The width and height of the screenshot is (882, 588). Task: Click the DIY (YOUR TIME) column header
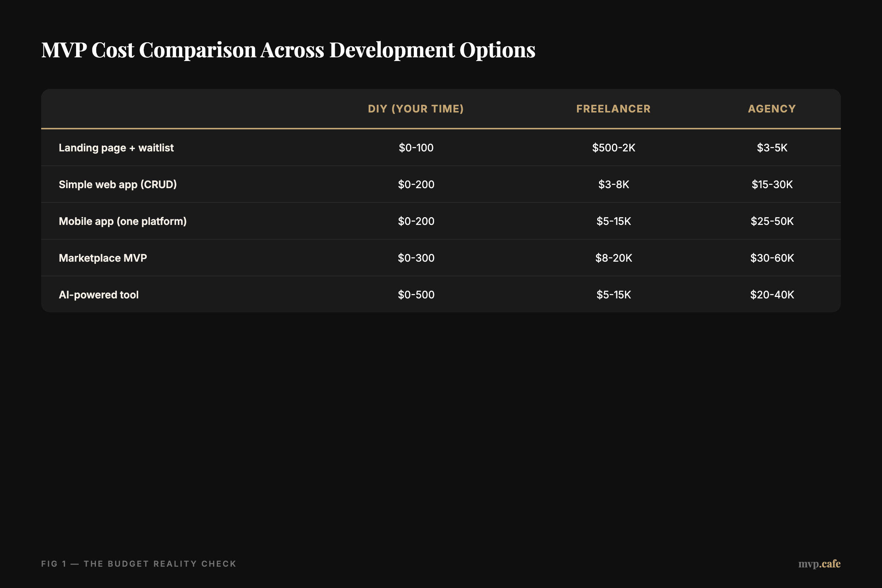click(x=416, y=109)
